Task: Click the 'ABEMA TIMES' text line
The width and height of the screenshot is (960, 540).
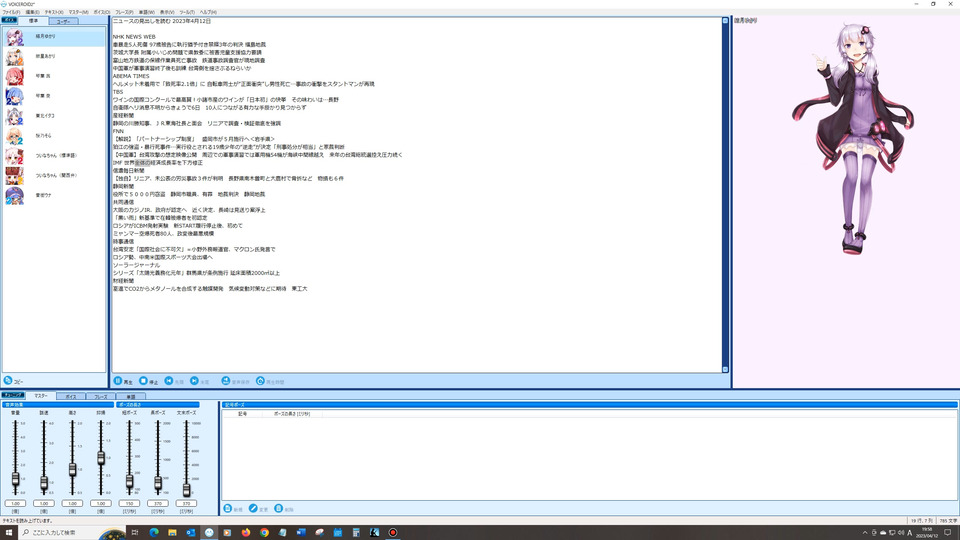Action: 131,76
